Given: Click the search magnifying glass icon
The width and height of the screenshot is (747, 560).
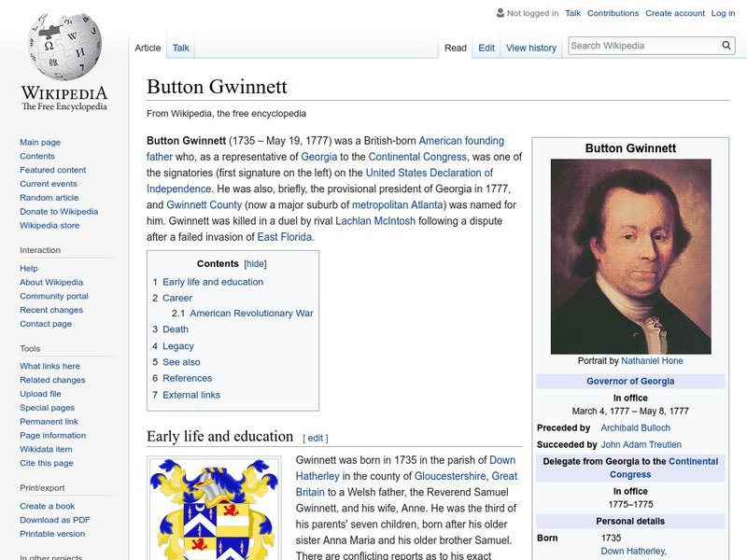Looking at the screenshot, I should (726, 44).
